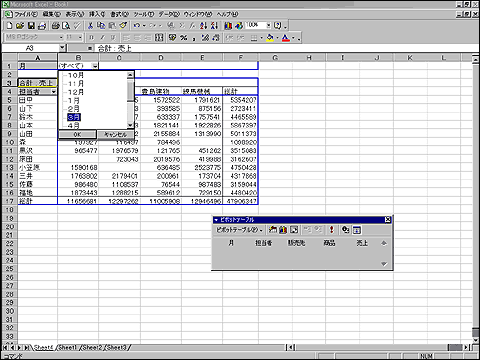Click the Open file icon

click(20, 26)
